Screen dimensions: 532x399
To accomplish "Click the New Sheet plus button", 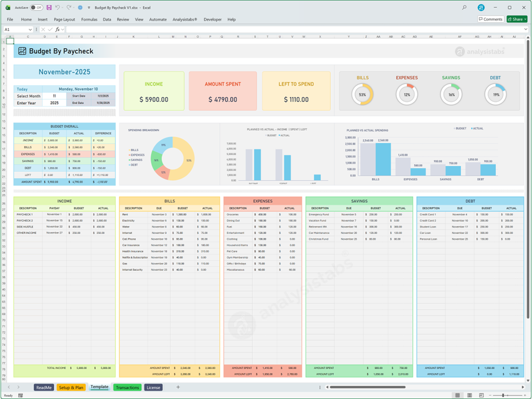I will point(178,387).
